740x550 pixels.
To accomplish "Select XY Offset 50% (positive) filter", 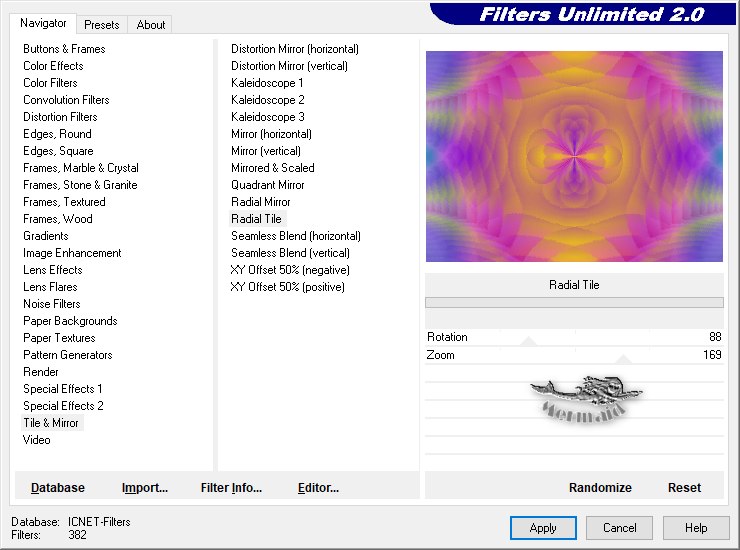I will click(x=287, y=287).
